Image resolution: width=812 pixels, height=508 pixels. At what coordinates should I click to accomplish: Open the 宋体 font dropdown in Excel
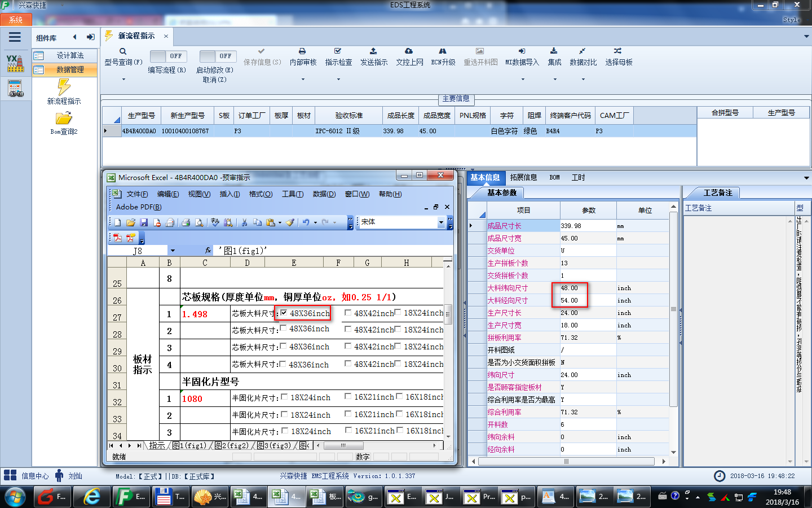click(x=441, y=222)
